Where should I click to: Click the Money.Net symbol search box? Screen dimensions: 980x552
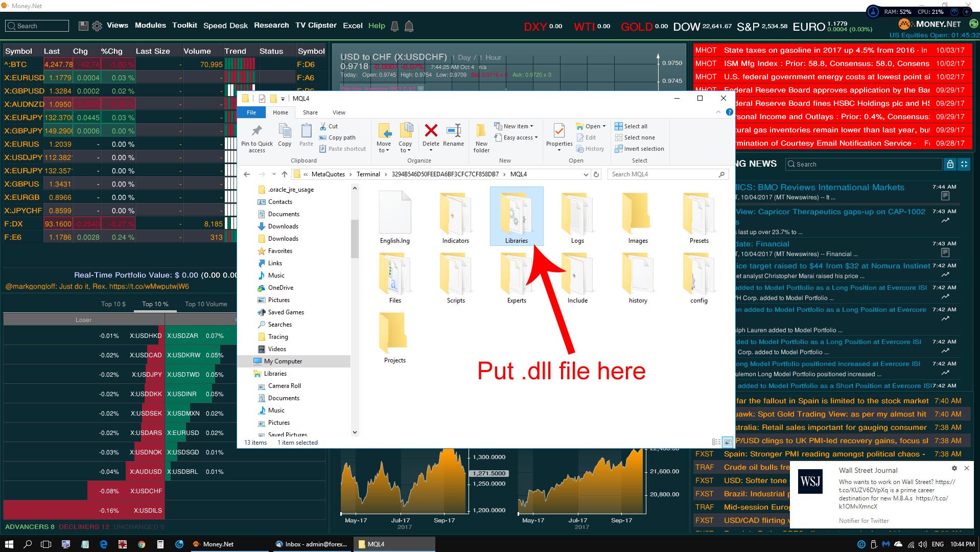tap(37, 26)
